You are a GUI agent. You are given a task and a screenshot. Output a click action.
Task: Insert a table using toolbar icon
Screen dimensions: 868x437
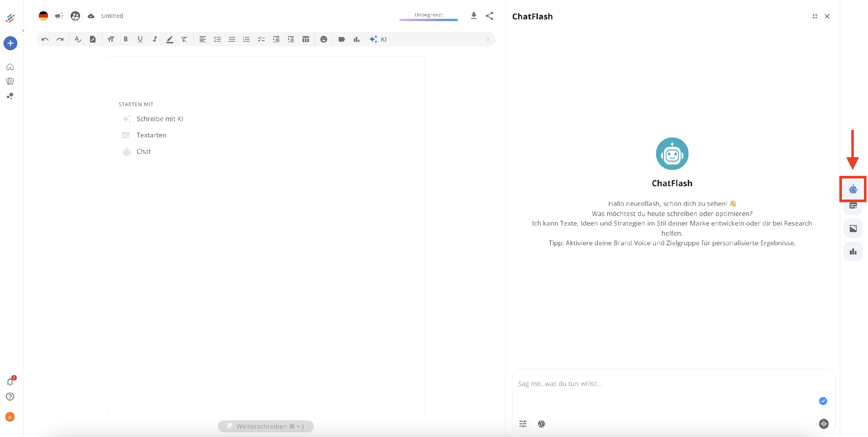305,39
